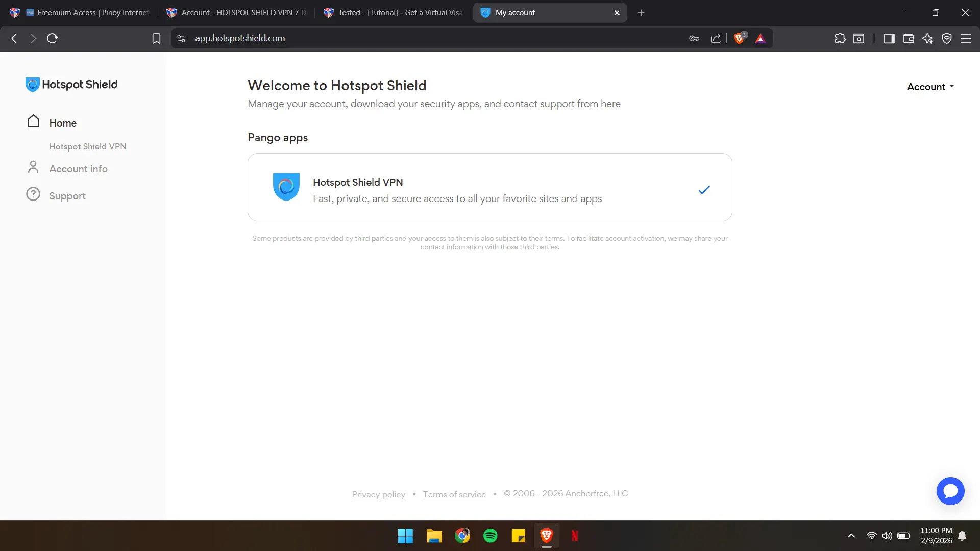Screen dimensions: 980x551
Task: Click the Support question mark icon
Action: pyautogui.click(x=33, y=194)
